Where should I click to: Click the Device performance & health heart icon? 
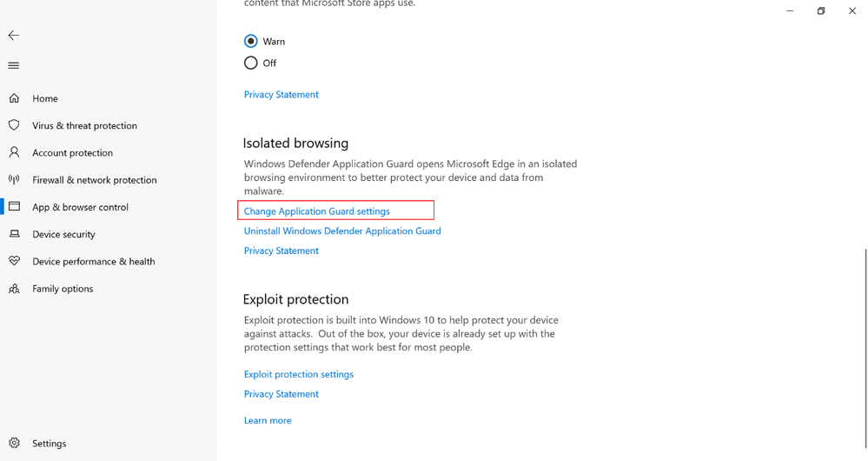(15, 261)
